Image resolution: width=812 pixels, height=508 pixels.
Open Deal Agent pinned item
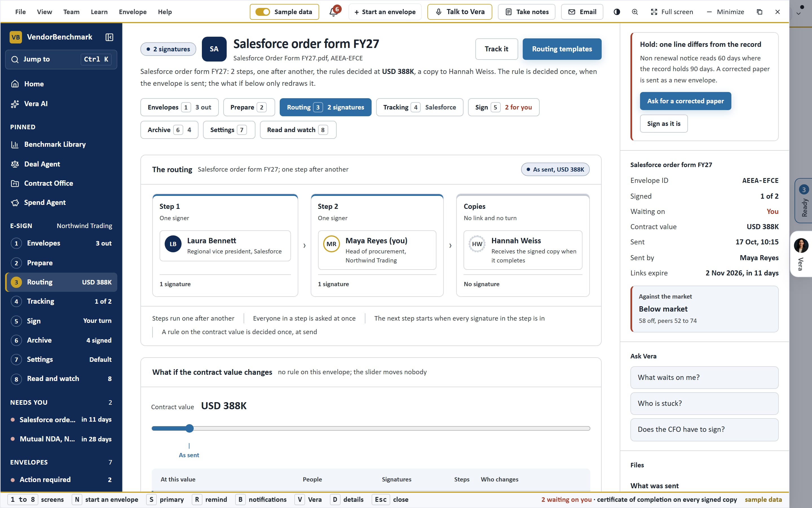point(61,164)
